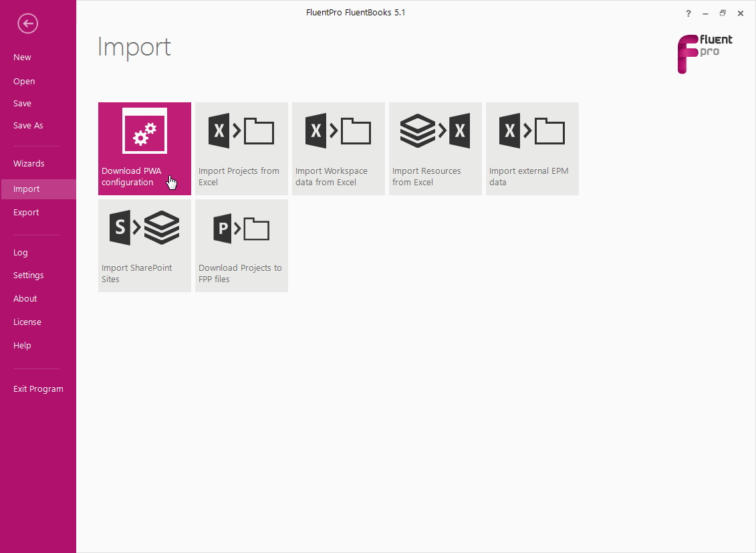
Task: Select the Import sidebar item
Action: click(39, 189)
